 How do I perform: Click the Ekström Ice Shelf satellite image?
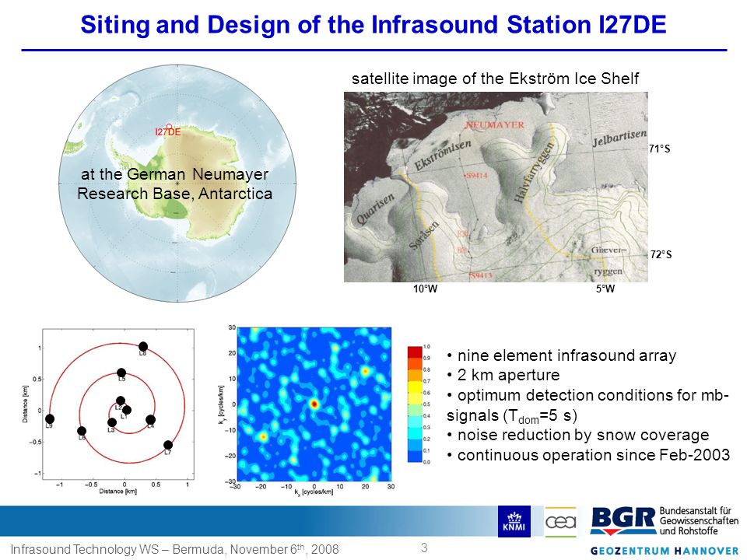click(x=496, y=187)
